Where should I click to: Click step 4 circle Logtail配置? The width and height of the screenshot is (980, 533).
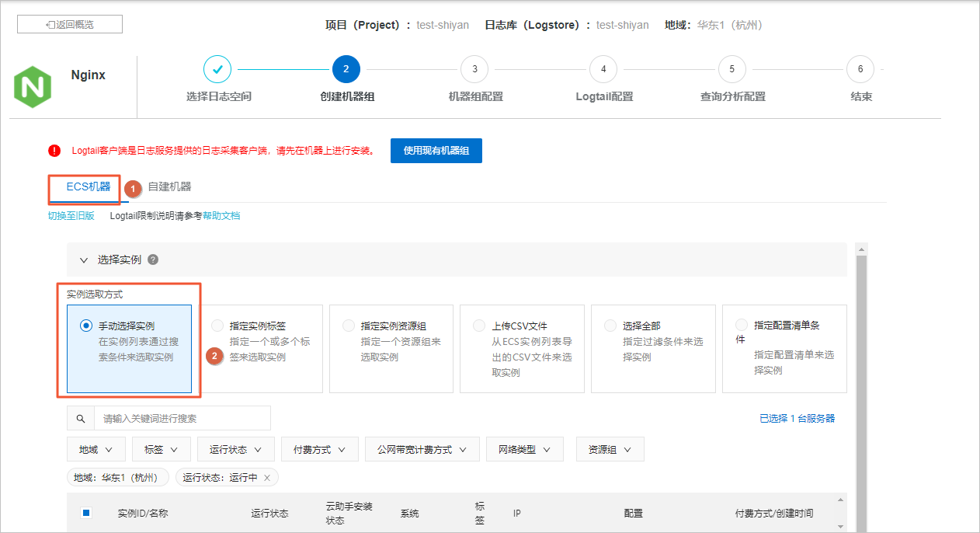(x=603, y=69)
